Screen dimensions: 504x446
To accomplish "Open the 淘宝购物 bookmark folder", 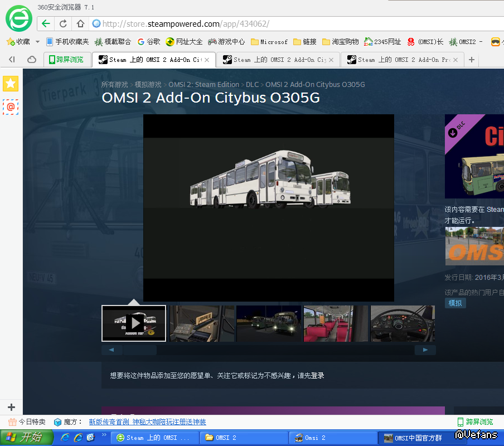I will (x=341, y=42).
